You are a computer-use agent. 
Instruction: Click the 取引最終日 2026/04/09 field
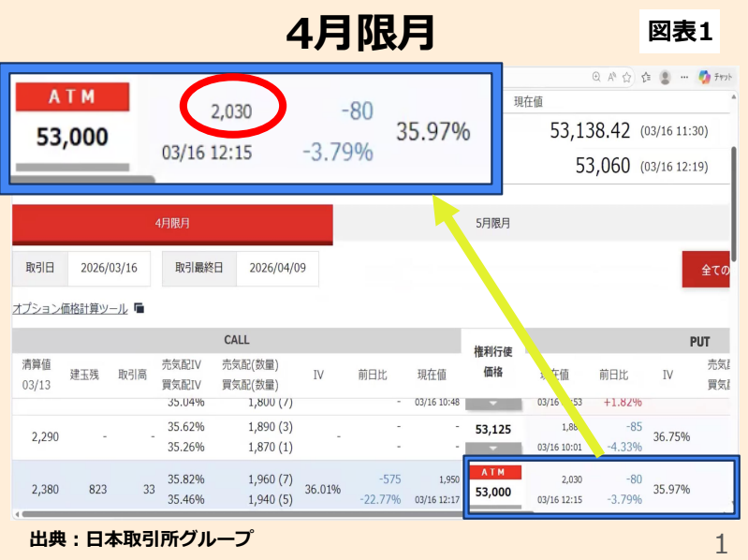click(x=278, y=268)
